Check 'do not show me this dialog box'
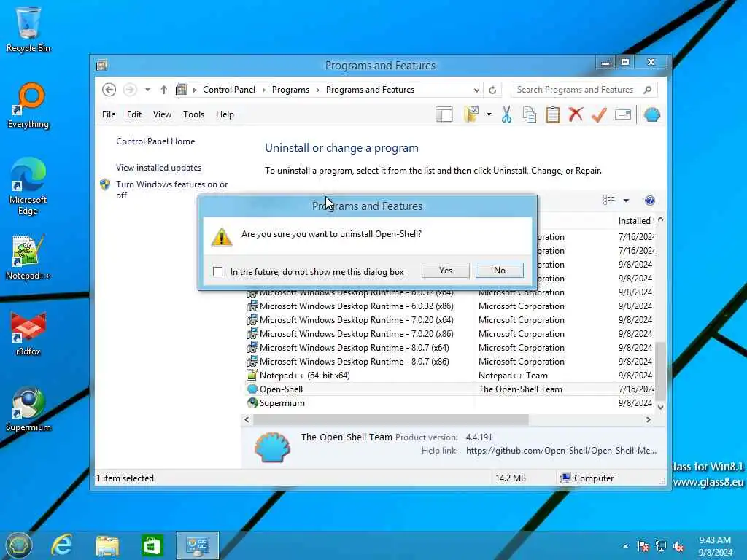The image size is (747, 560). [217, 271]
